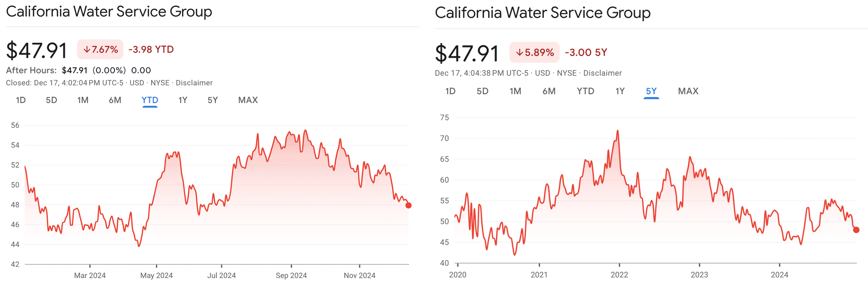The width and height of the screenshot is (868, 289).
Task: View 1Y performance on right chart
Action: click(619, 91)
